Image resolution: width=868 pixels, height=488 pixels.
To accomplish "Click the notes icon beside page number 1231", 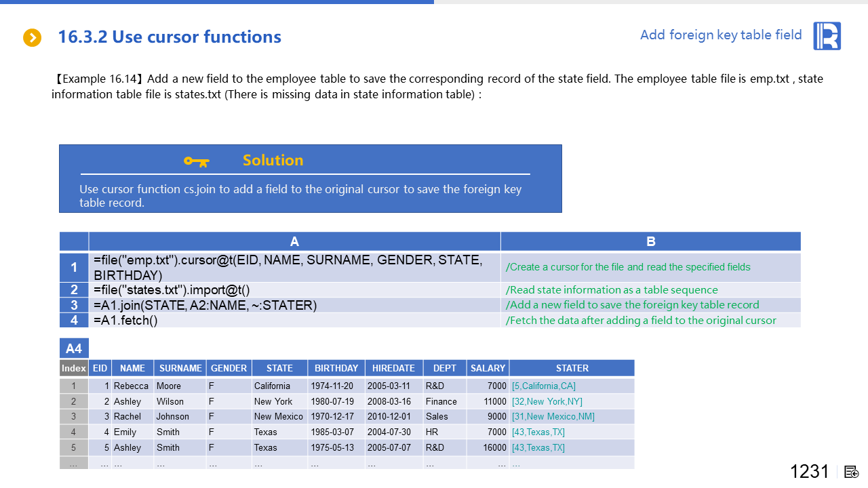I will coord(852,472).
